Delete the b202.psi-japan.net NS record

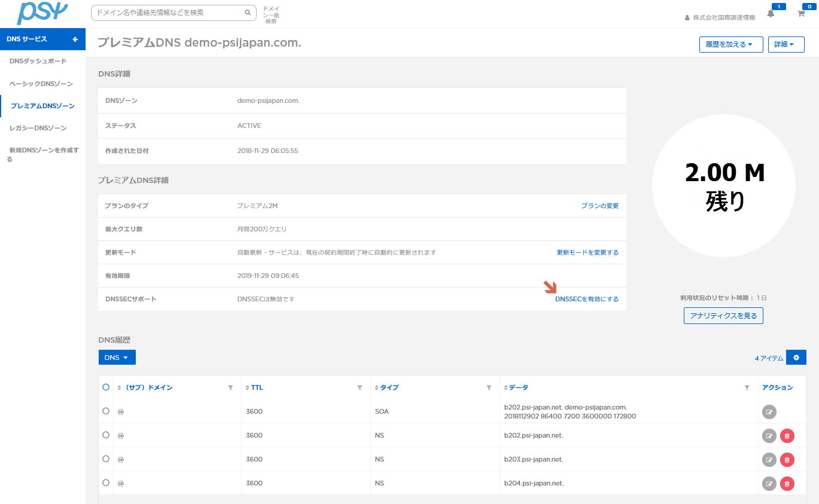[x=787, y=436]
